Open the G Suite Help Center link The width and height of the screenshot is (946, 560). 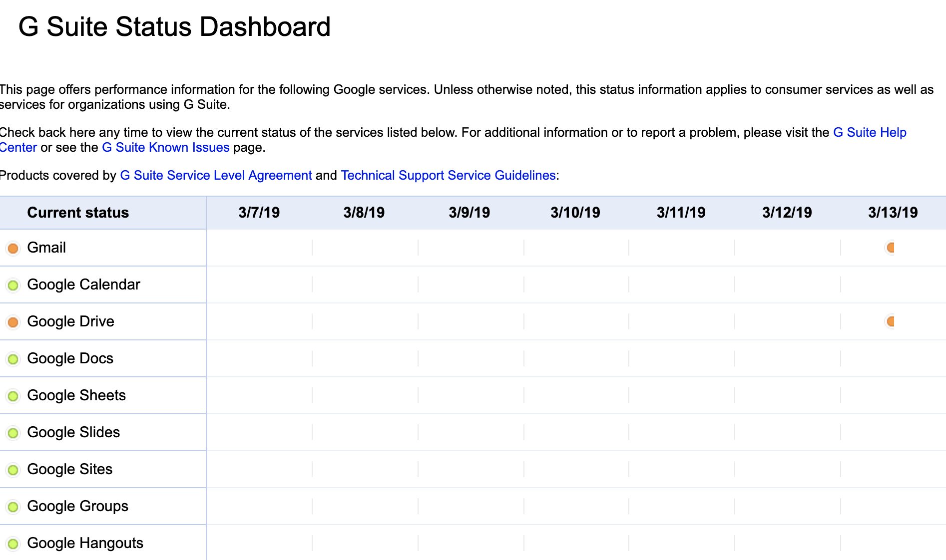tap(869, 132)
